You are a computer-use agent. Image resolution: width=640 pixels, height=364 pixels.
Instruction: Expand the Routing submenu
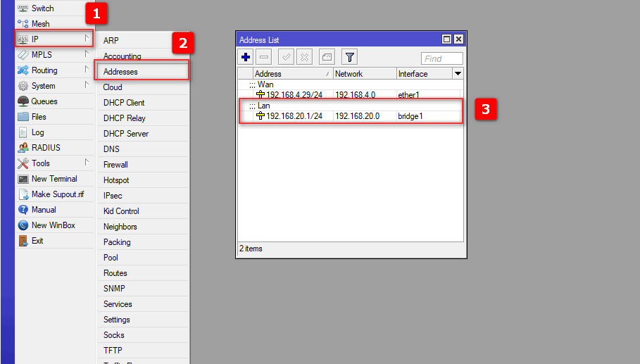(x=53, y=70)
